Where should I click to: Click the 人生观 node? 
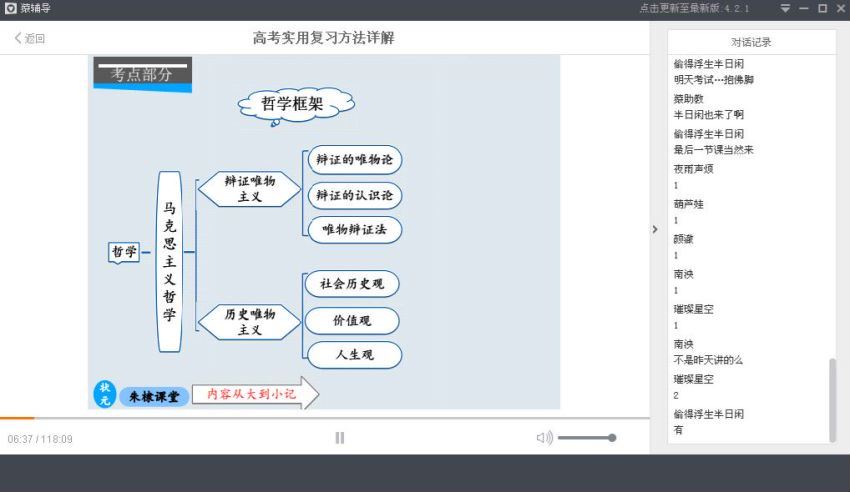pos(355,355)
